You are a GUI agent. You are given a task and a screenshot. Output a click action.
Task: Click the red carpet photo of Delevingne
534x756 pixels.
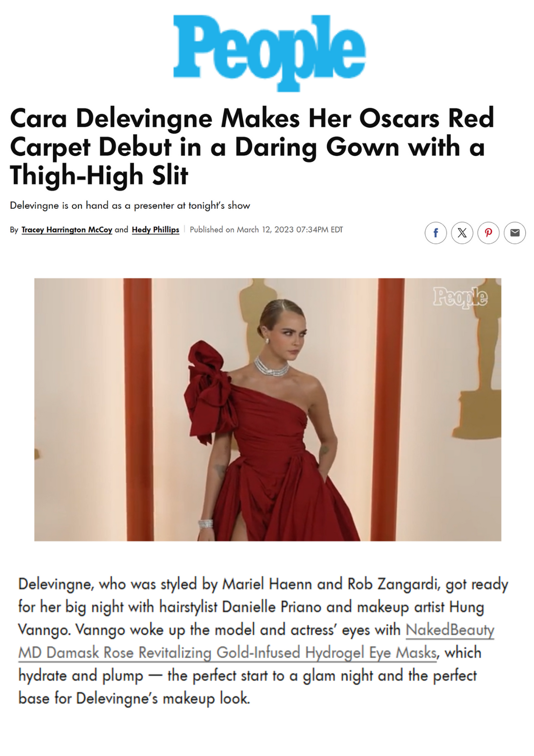(x=267, y=409)
